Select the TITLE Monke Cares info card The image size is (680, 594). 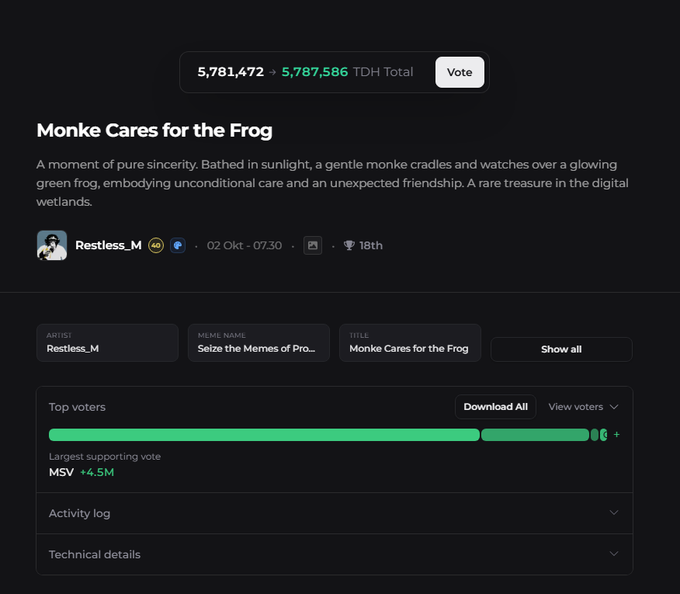[x=410, y=343]
